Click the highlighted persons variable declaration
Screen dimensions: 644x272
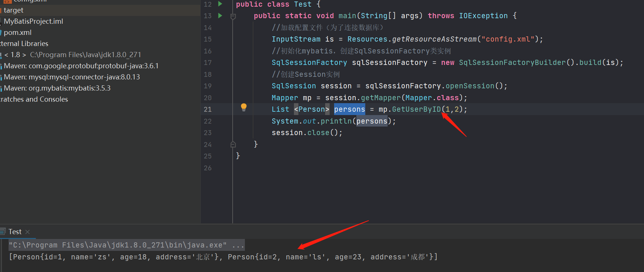pos(349,109)
